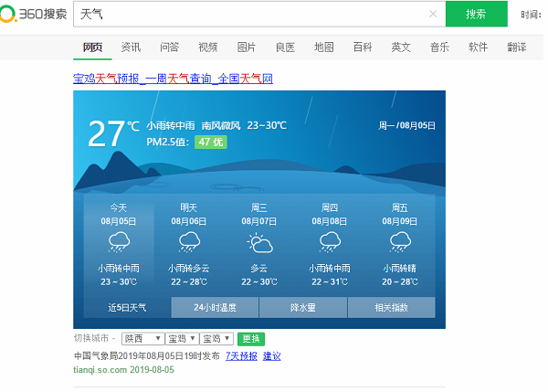Open the 7天预报 link

coord(241,356)
